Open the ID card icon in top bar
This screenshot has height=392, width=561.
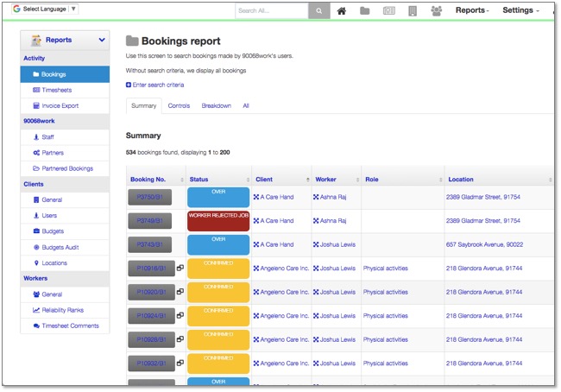pos(388,11)
